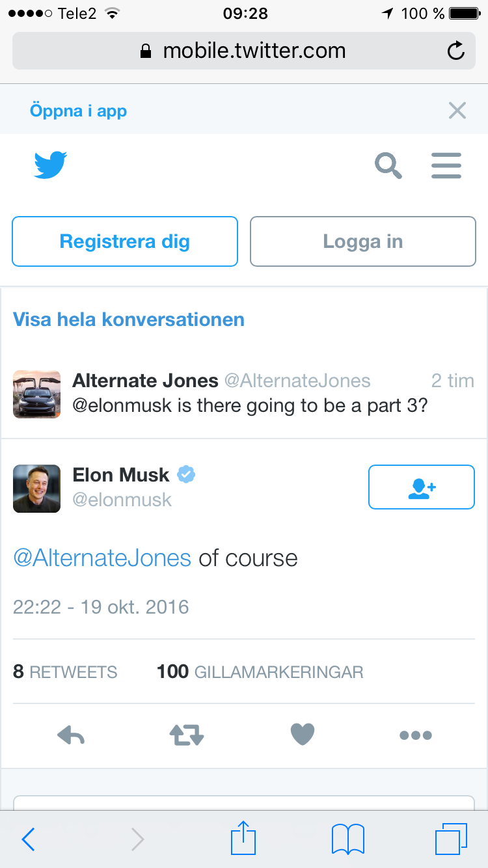488x868 pixels.
Task: Reload page with refresh icon
Action: point(457,51)
